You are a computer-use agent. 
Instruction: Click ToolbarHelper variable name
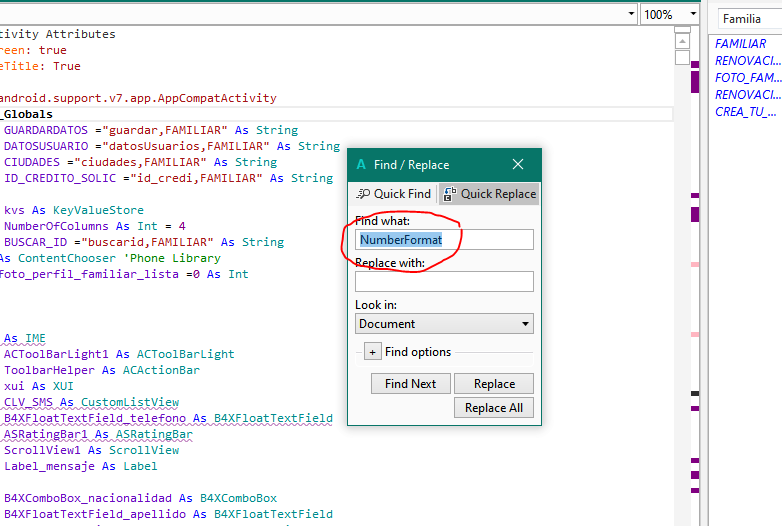coord(49,370)
